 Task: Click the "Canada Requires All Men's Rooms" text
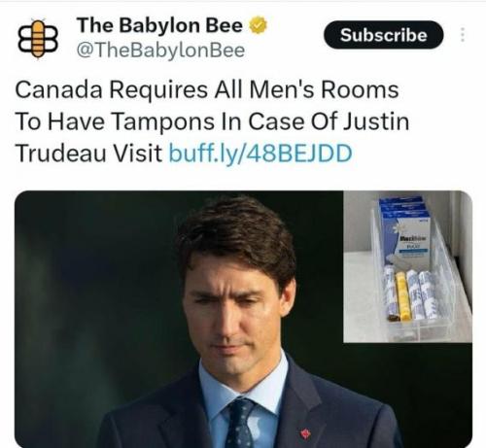tap(207, 89)
